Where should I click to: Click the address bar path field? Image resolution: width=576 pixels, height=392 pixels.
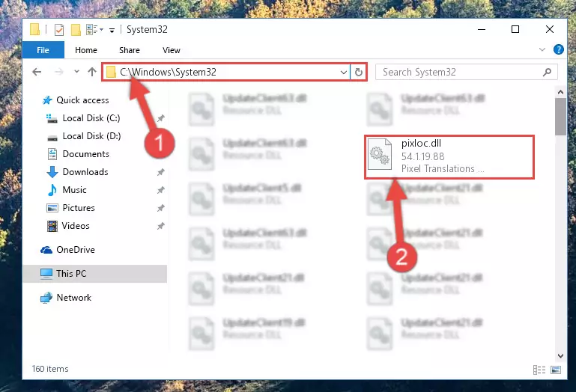226,72
